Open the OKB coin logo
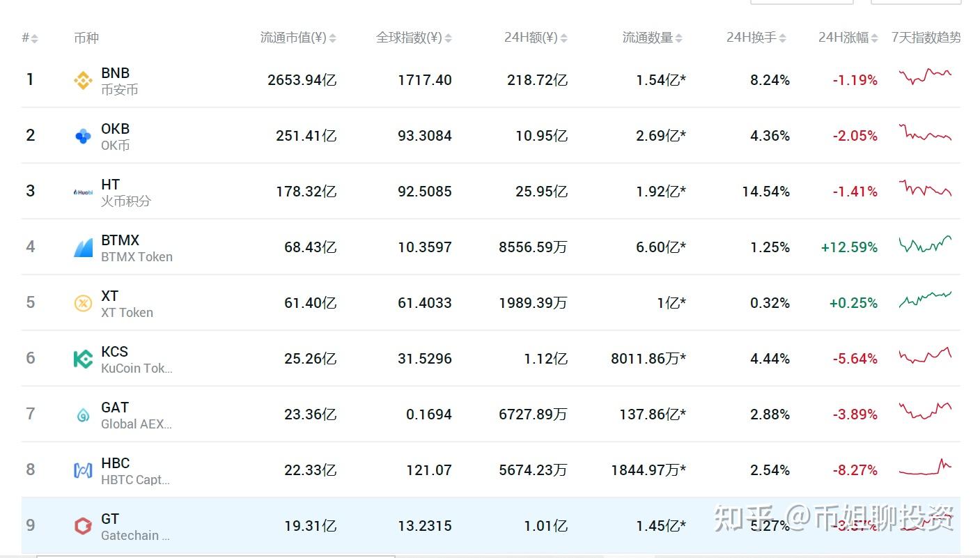The image size is (980, 558). (83, 137)
